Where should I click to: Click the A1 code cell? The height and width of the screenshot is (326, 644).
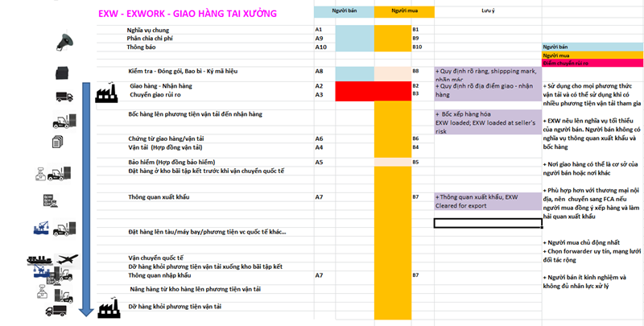(319, 30)
